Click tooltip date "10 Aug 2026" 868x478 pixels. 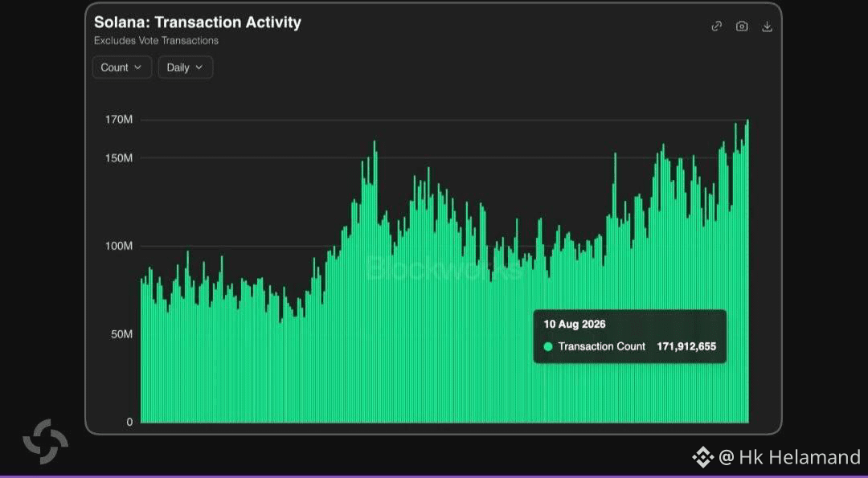pos(574,325)
